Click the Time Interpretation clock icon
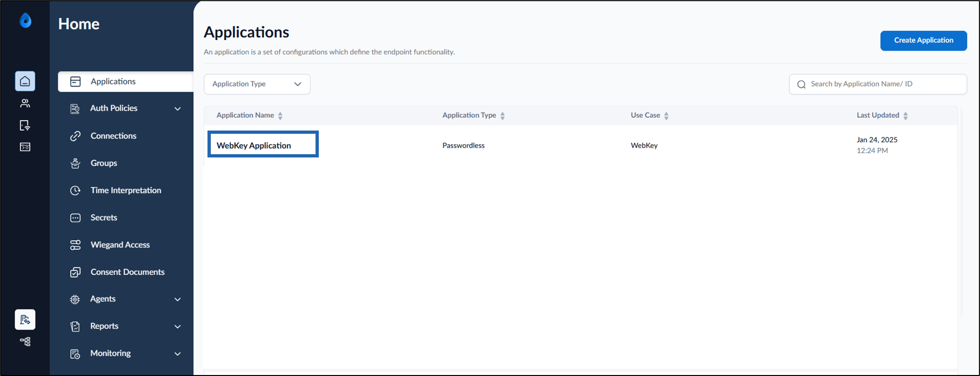Image resolution: width=980 pixels, height=376 pixels. point(75,190)
